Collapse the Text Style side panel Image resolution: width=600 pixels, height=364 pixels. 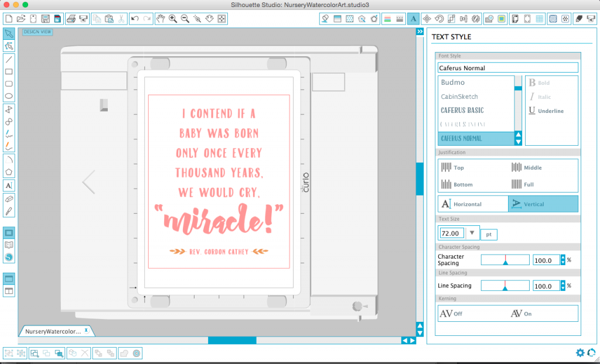pyautogui.click(x=420, y=32)
